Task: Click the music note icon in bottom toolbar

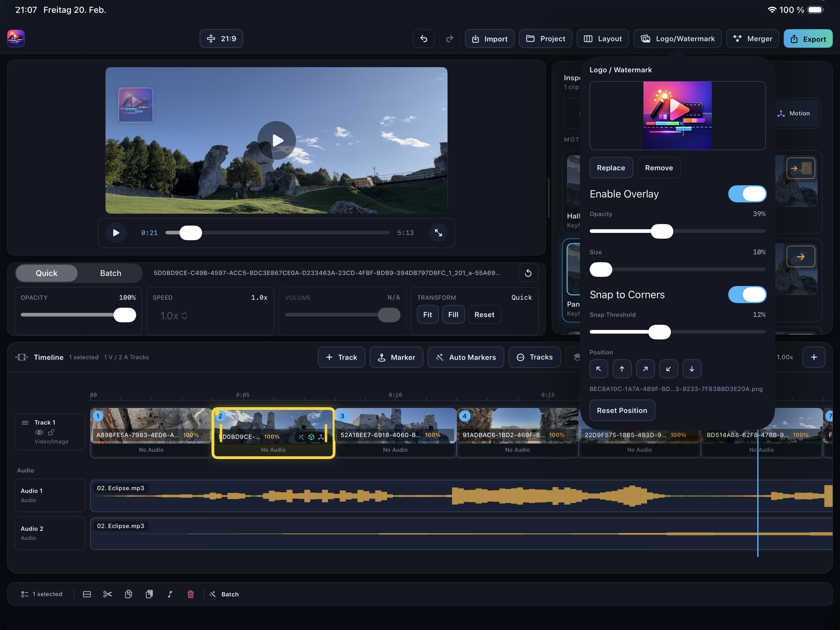Action: 170,594
